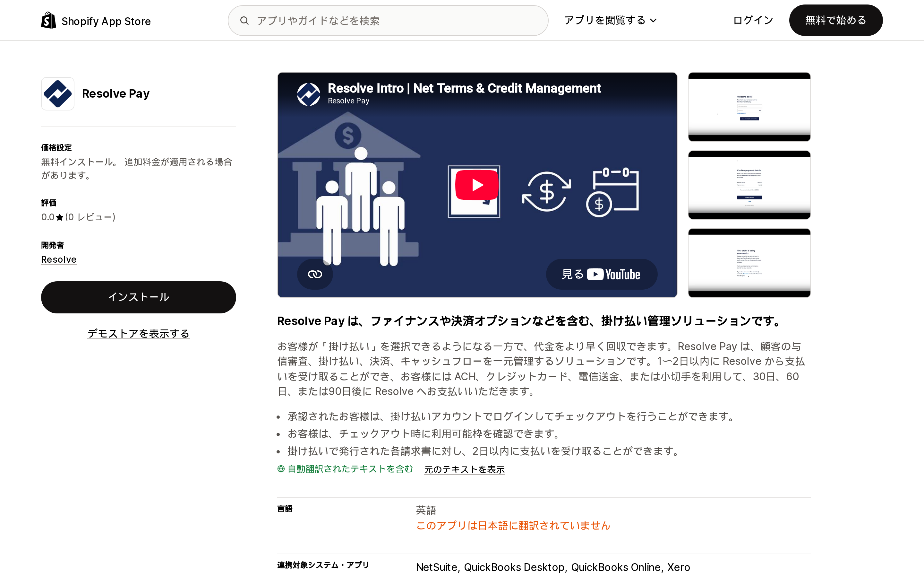Open developer Resolve link

(59, 259)
